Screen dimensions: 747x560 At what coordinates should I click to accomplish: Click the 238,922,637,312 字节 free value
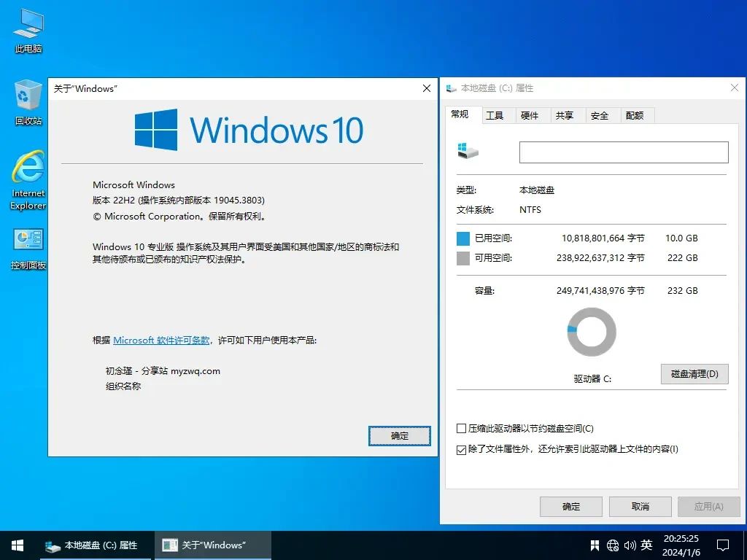coord(600,257)
